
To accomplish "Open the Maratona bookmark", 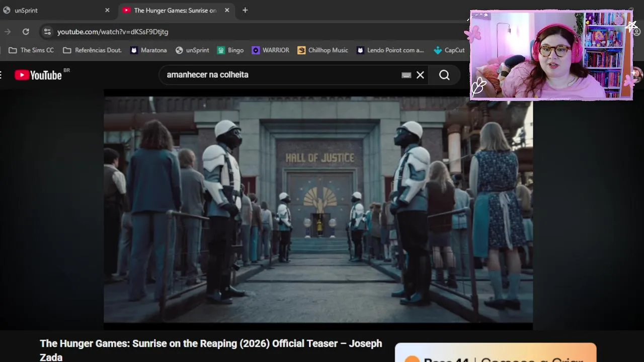I will (148, 50).
